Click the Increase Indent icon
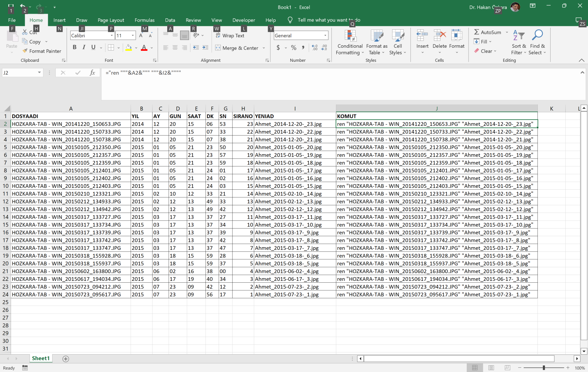Screen dimensions: 588x372 [205, 48]
